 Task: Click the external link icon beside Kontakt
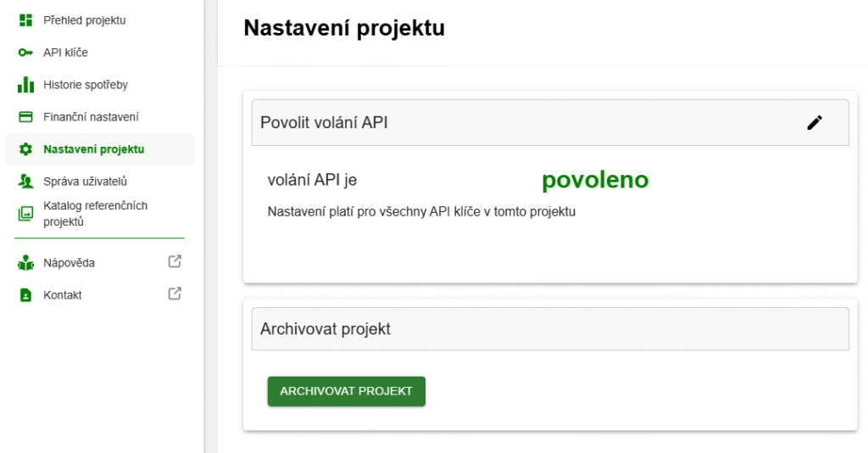(175, 294)
